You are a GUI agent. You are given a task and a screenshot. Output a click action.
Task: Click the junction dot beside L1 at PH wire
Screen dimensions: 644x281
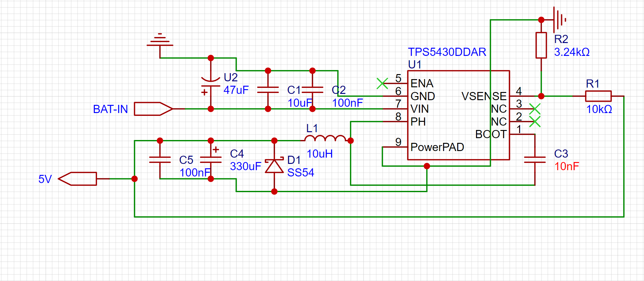[x=351, y=141]
